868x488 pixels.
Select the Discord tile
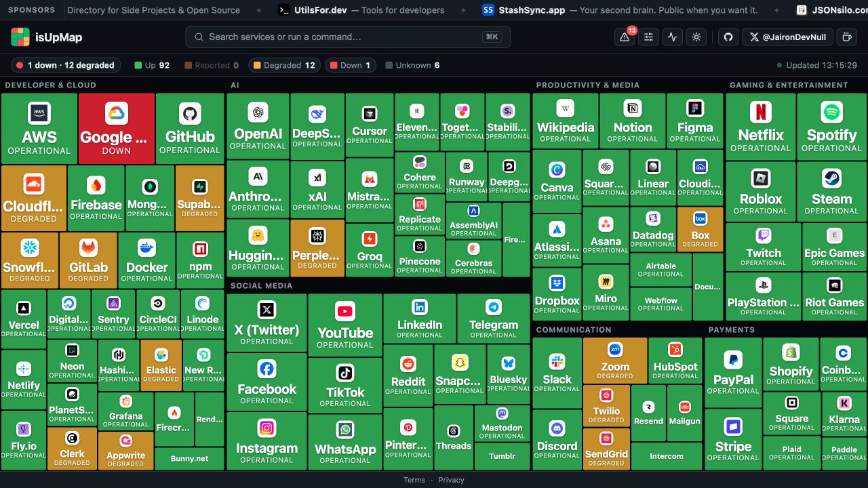click(557, 439)
